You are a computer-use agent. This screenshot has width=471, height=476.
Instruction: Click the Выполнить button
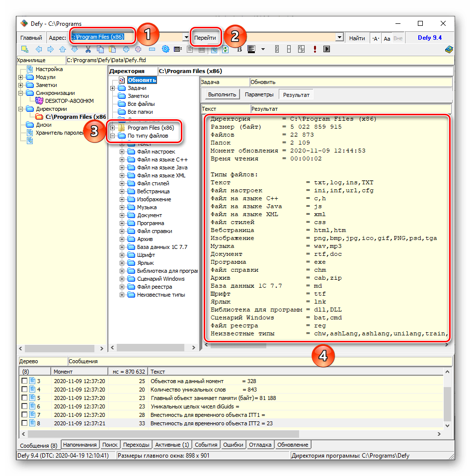click(x=222, y=95)
